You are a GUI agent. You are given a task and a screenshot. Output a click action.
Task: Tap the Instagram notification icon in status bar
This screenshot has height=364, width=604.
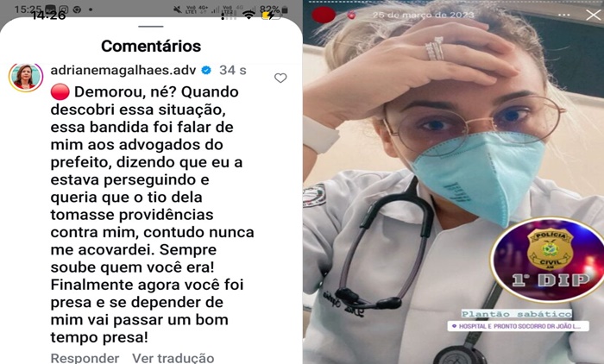tap(65, 9)
